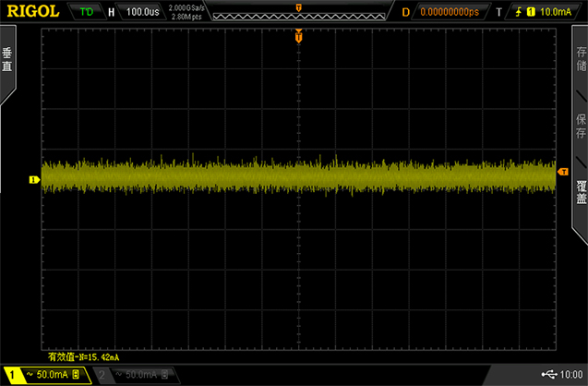Click the USB connection icon
Screen dimensions: 588x386
coord(549,374)
